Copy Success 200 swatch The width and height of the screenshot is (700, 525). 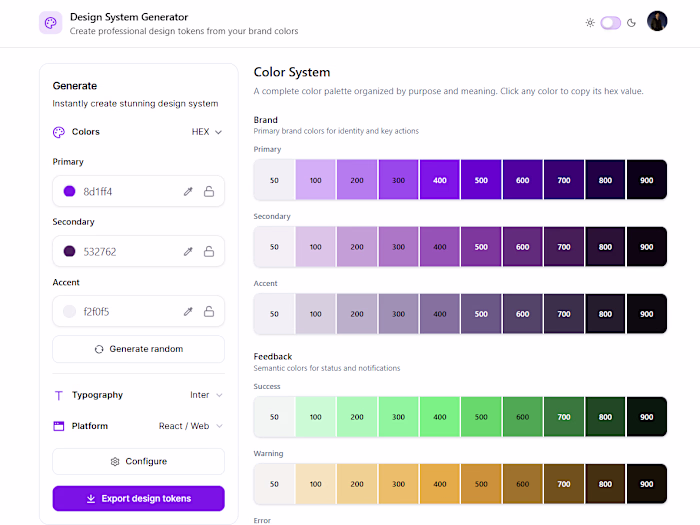point(357,417)
